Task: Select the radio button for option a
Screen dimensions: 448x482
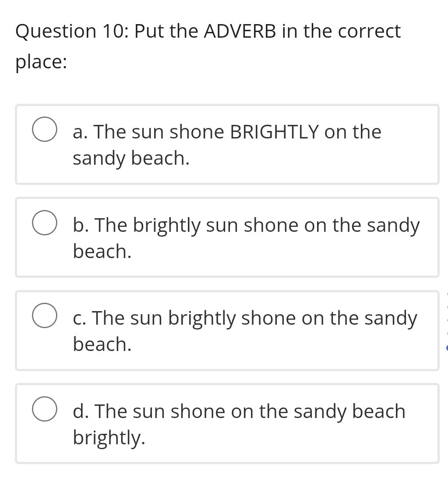Action: (x=44, y=128)
